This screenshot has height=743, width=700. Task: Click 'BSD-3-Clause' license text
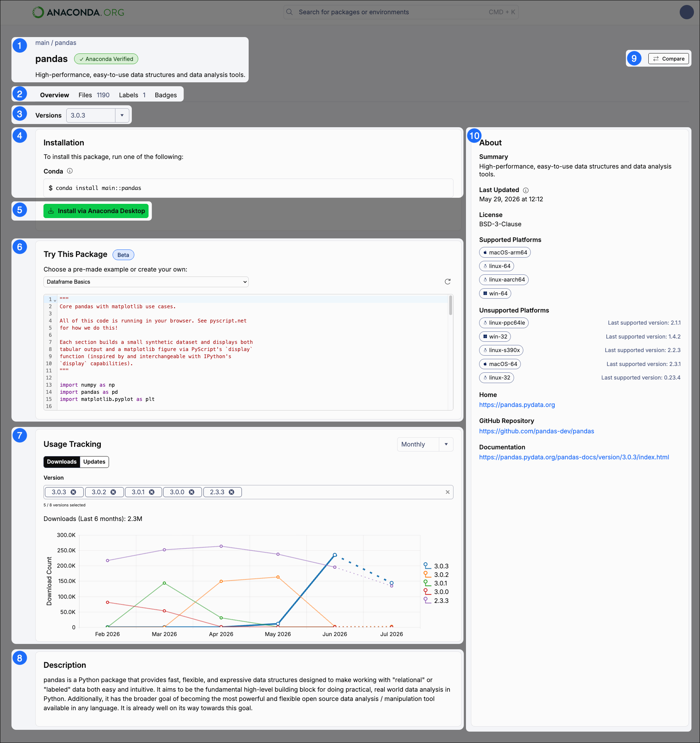pos(500,224)
